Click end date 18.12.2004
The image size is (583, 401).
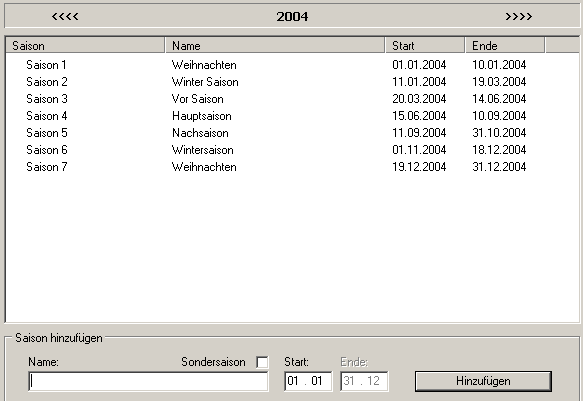(499, 150)
